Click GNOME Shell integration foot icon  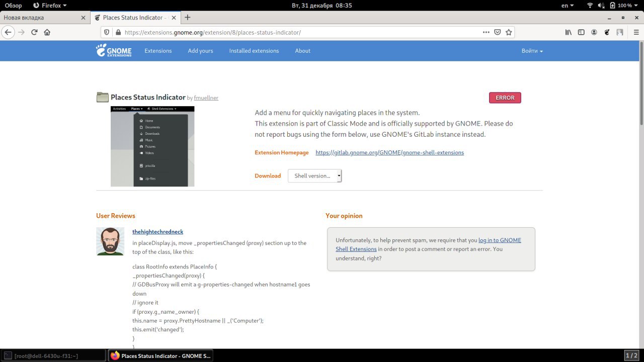607,32
